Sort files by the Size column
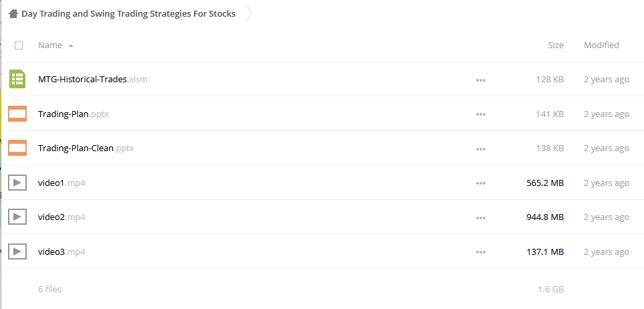Image resolution: width=644 pixels, height=309 pixels. [556, 45]
